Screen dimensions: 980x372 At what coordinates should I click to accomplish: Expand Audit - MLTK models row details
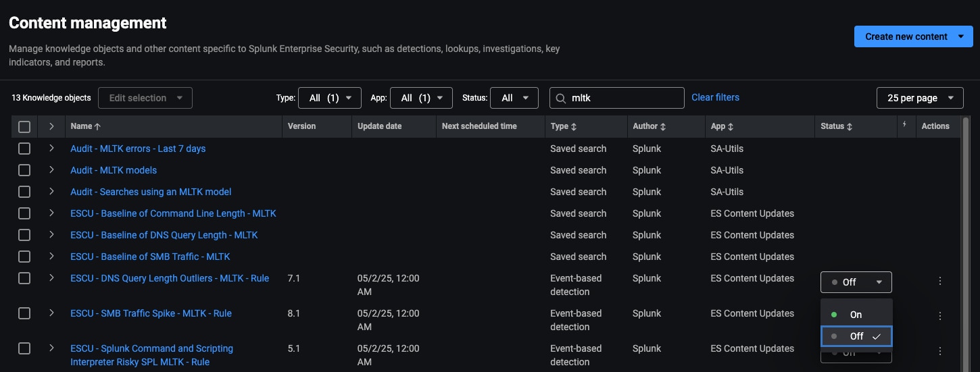coord(51,169)
